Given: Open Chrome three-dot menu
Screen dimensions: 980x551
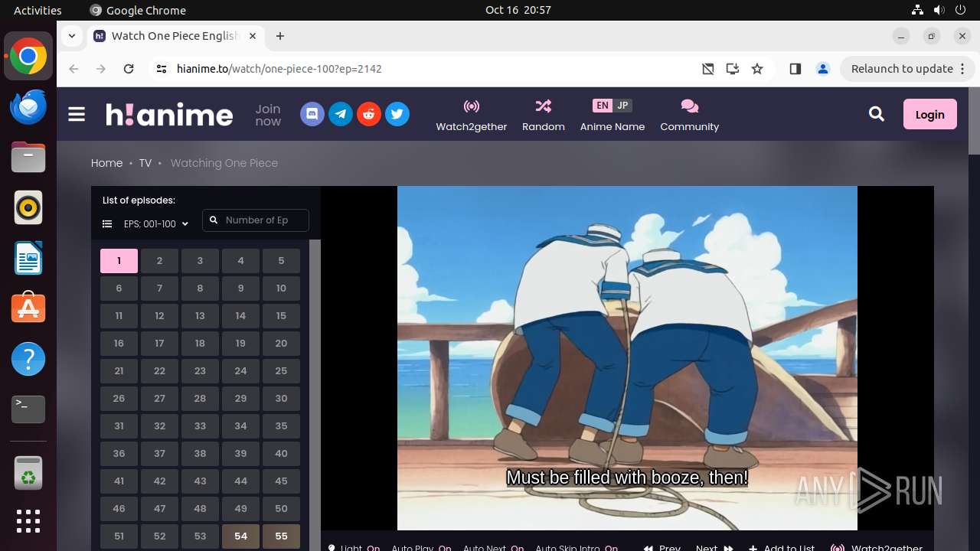Looking at the screenshot, I should coord(962,69).
